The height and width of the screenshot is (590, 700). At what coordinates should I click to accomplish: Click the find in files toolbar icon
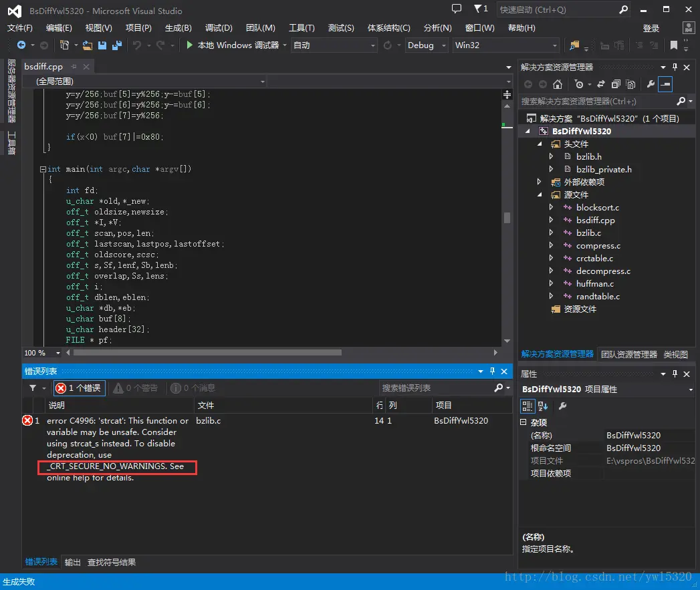574,45
